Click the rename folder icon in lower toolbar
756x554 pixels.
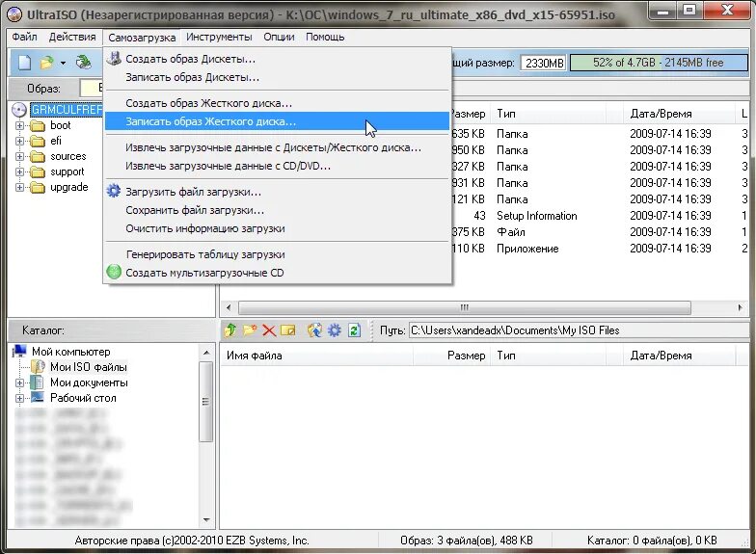287,330
